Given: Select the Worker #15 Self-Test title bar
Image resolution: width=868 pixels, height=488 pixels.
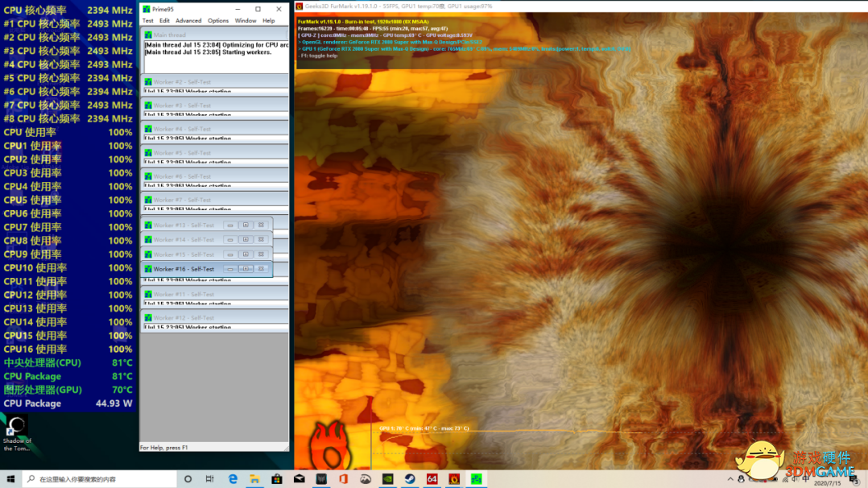Looking at the screenshot, I should click(207, 254).
